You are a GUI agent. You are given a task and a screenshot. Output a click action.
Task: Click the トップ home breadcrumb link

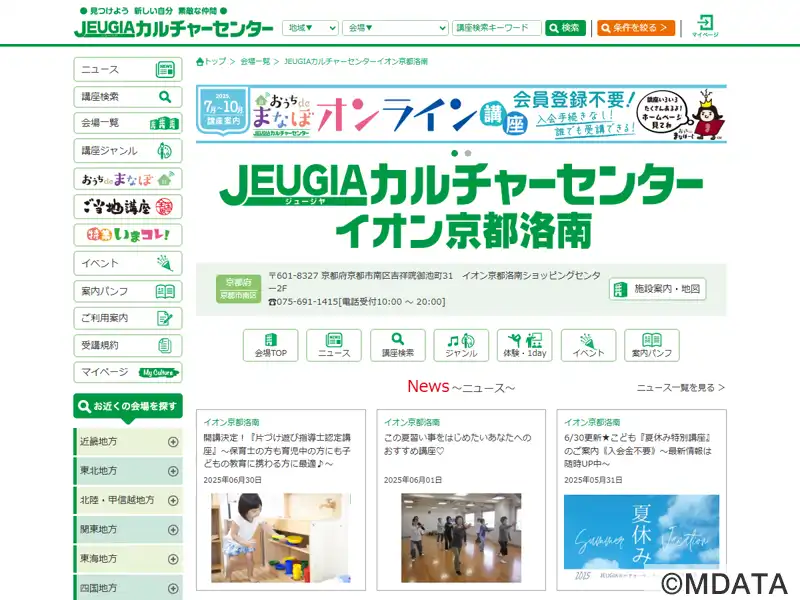click(211, 61)
